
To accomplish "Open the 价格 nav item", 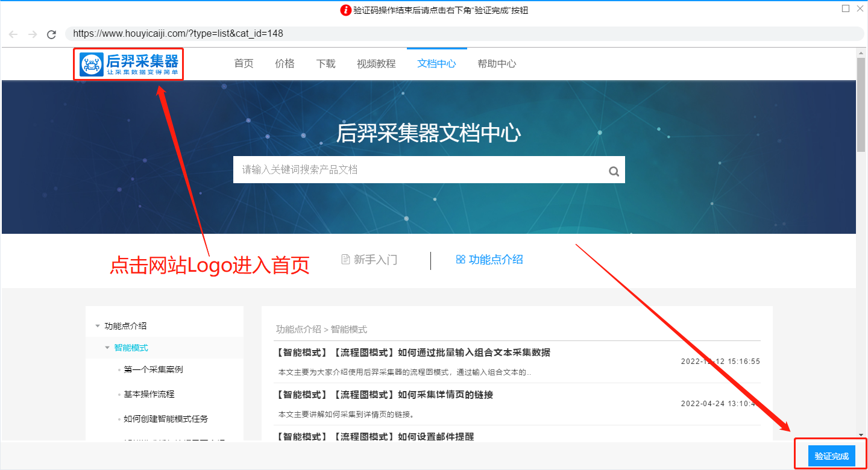I will (285, 63).
